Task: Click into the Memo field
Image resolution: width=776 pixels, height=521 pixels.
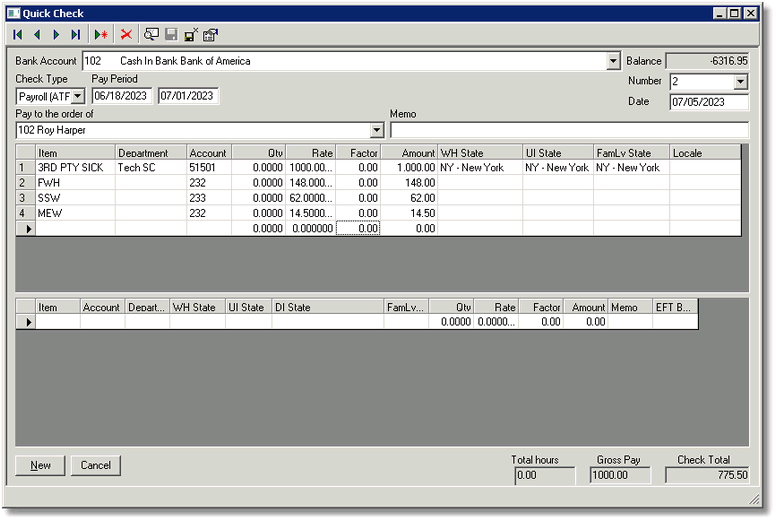Action: click(x=569, y=130)
